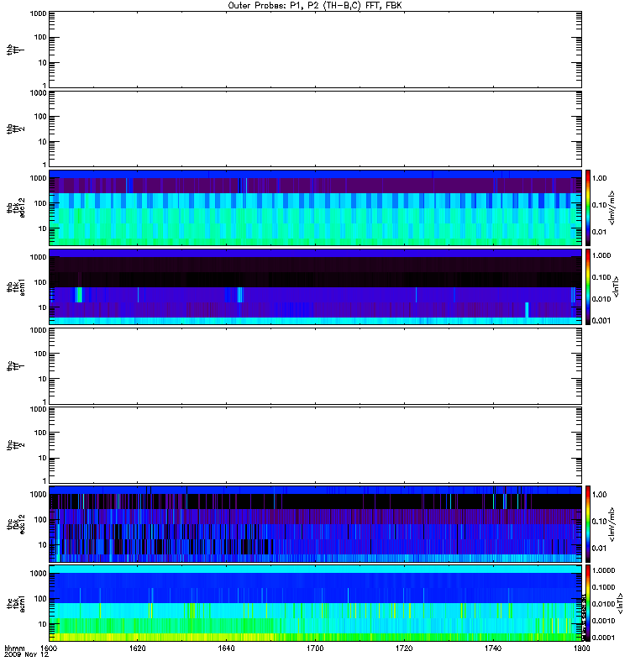Click the '10' y-tick of the thc fbk scm1 panel

point(43,624)
